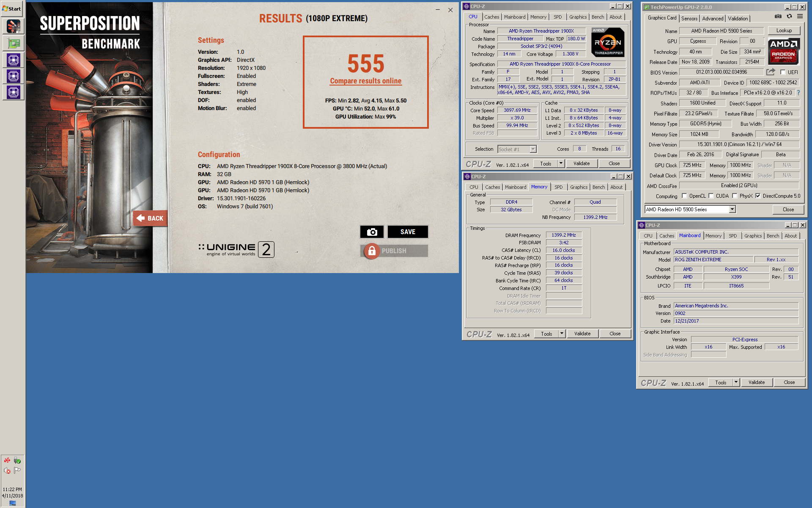Close the Superposition results window with X
This screenshot has height=508, width=812.
[x=450, y=10]
